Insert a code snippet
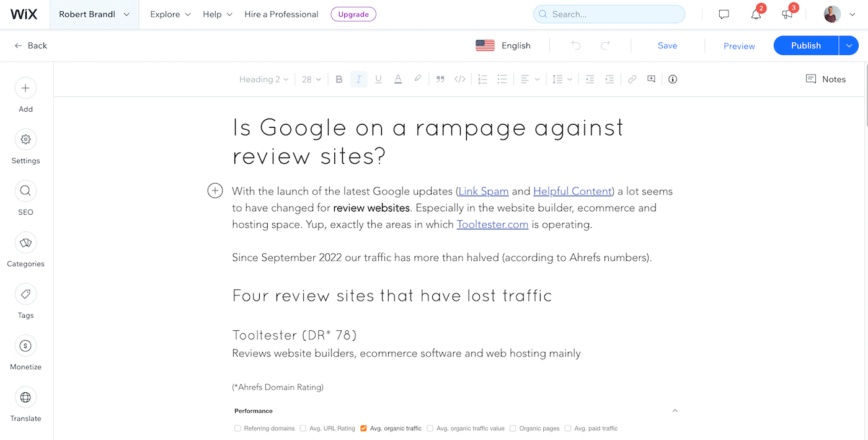The height and width of the screenshot is (440, 868). coord(460,79)
